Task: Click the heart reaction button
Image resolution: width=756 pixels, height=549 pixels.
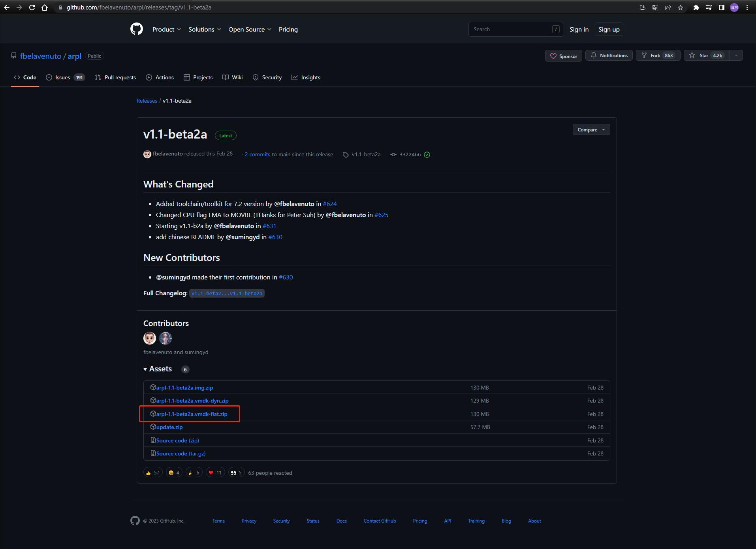Action: point(215,473)
